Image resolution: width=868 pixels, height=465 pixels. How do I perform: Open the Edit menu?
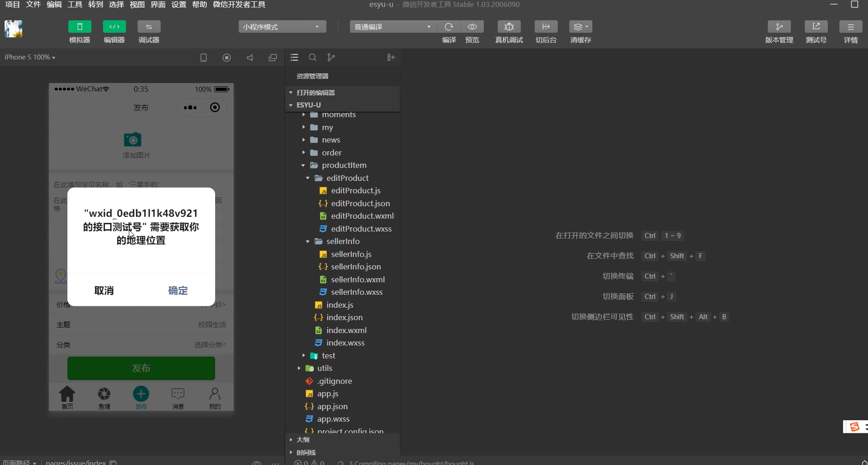pos(54,5)
